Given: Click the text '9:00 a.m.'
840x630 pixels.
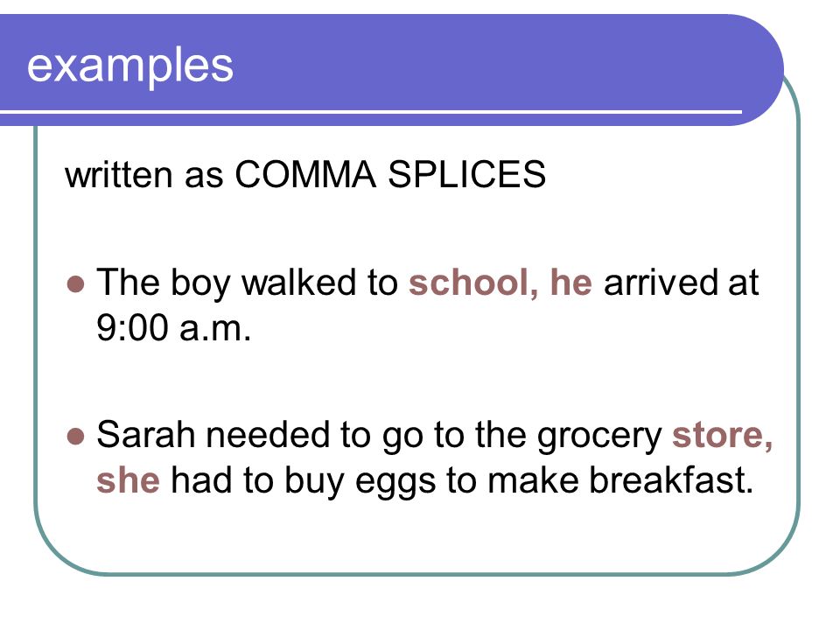Looking at the screenshot, I should (x=173, y=327).
